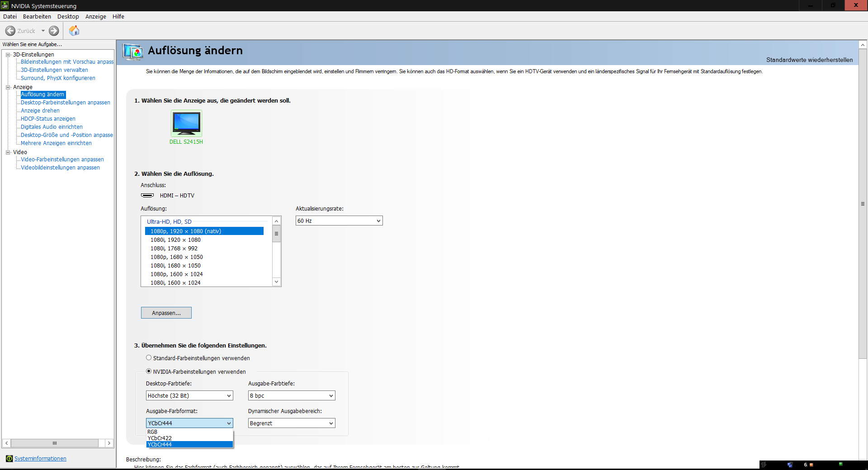Open the Anzeige menu in menu bar
868x470 pixels.
96,16
